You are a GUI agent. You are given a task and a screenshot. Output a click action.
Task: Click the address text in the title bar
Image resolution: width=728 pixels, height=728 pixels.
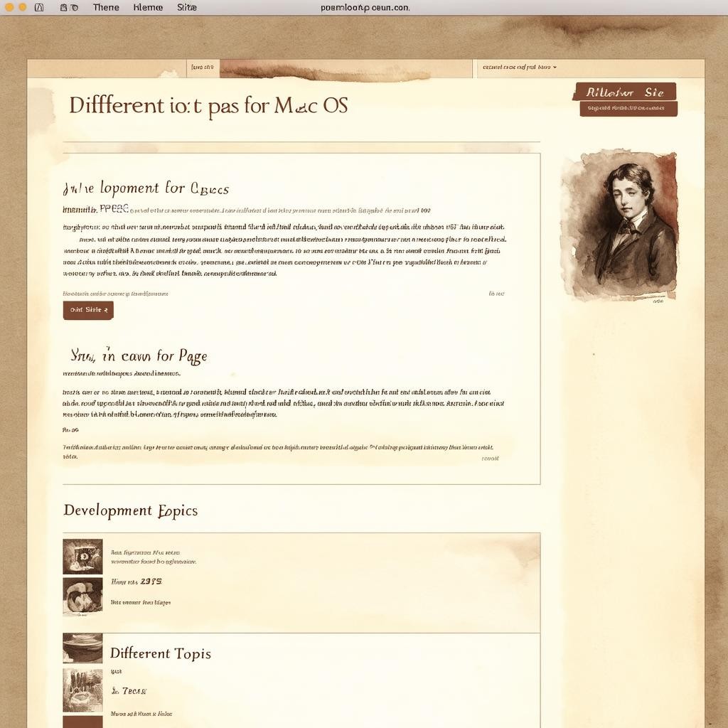365,7
